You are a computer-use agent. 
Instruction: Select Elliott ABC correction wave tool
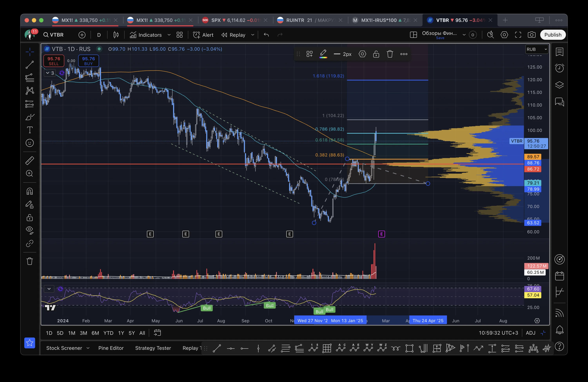coord(341,348)
